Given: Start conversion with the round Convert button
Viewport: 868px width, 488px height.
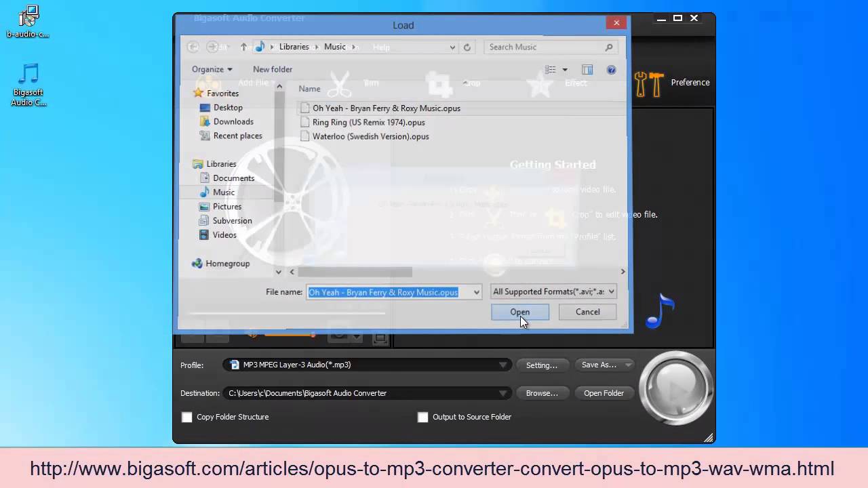Looking at the screenshot, I should 676,388.
